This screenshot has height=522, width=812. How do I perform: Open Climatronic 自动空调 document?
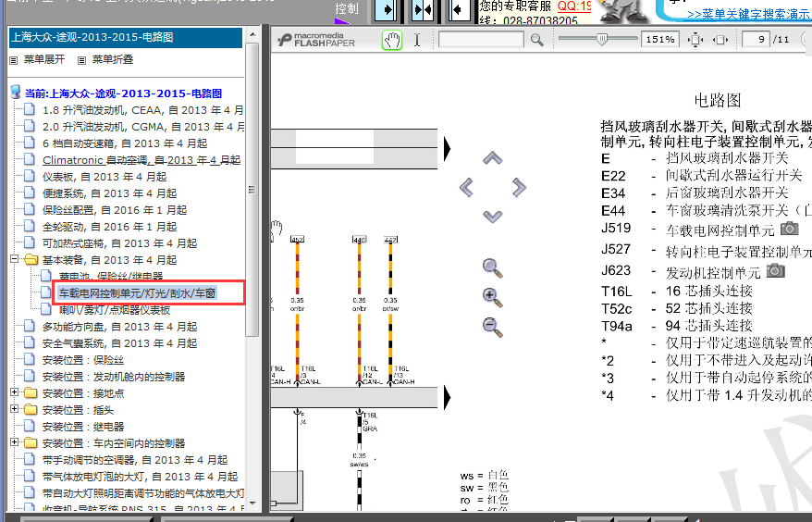[141, 160]
